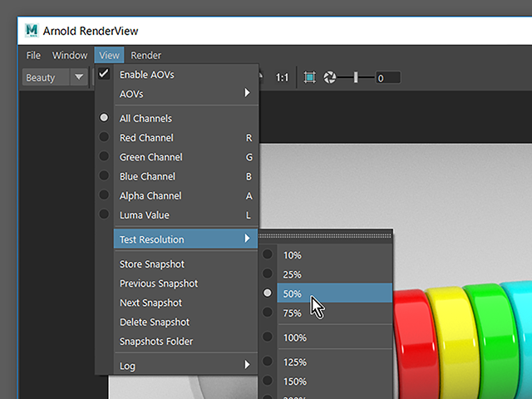532x399 pixels.
Task: Toggle the crop region render icon
Action: pos(309,77)
